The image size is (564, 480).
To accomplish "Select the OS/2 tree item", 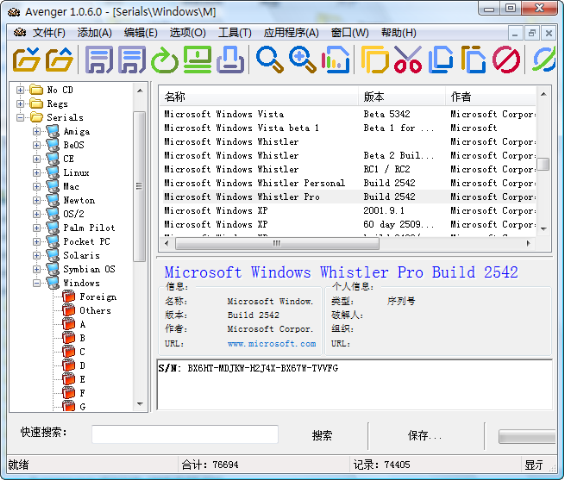I will click(74, 214).
